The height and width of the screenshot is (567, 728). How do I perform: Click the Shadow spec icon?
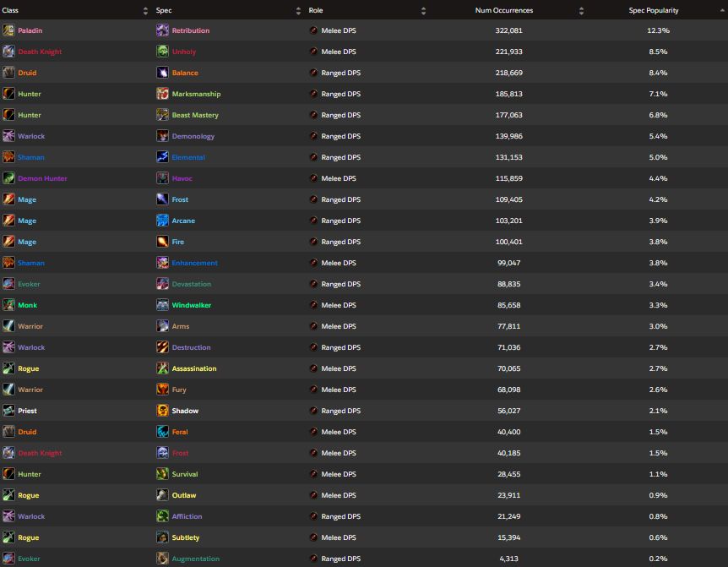point(162,411)
